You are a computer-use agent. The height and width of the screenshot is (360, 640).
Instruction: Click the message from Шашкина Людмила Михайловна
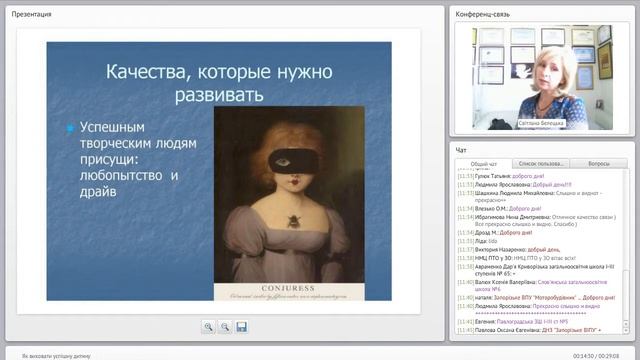[x=531, y=196]
